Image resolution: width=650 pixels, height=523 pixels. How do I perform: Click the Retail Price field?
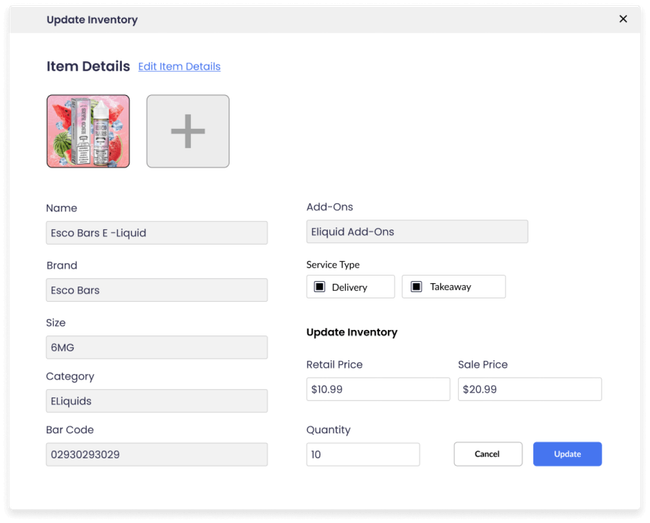[x=378, y=389]
